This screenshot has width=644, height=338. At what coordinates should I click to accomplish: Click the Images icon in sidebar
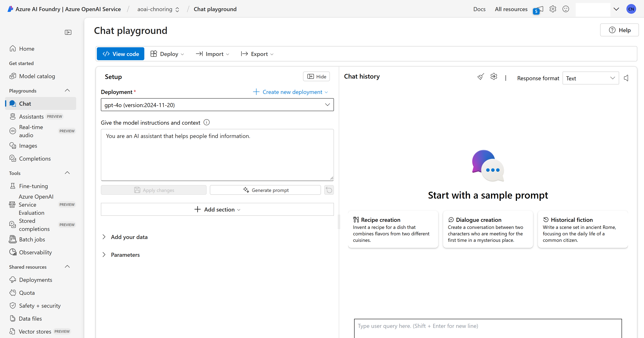point(13,145)
